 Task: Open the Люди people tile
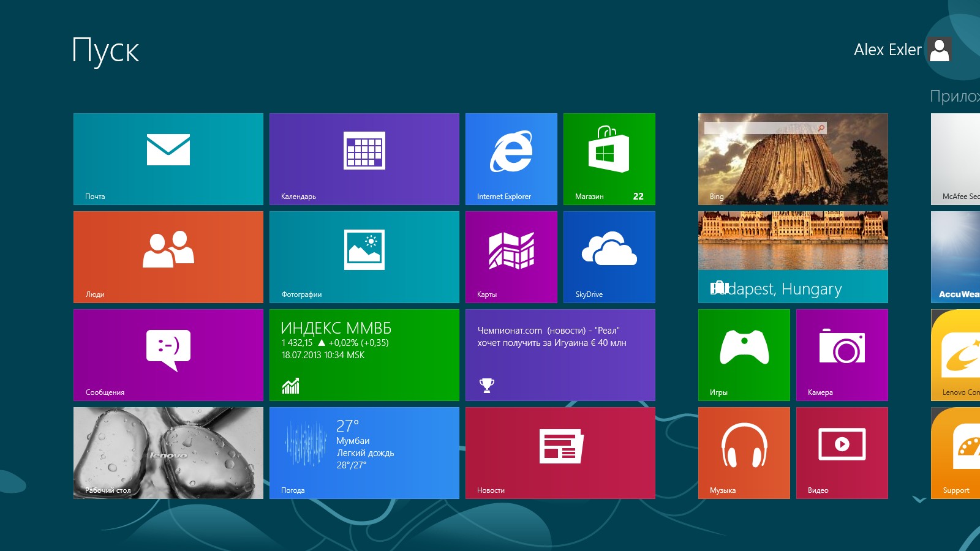(168, 257)
